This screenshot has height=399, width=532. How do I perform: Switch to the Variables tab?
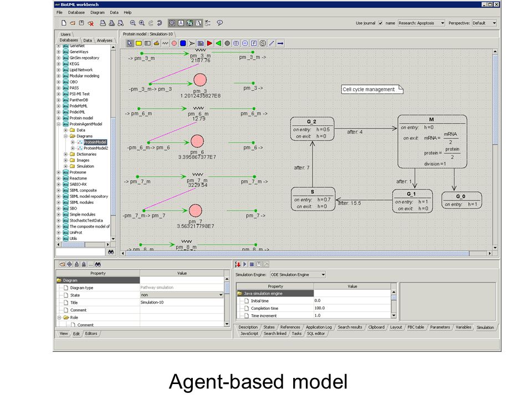click(x=463, y=327)
